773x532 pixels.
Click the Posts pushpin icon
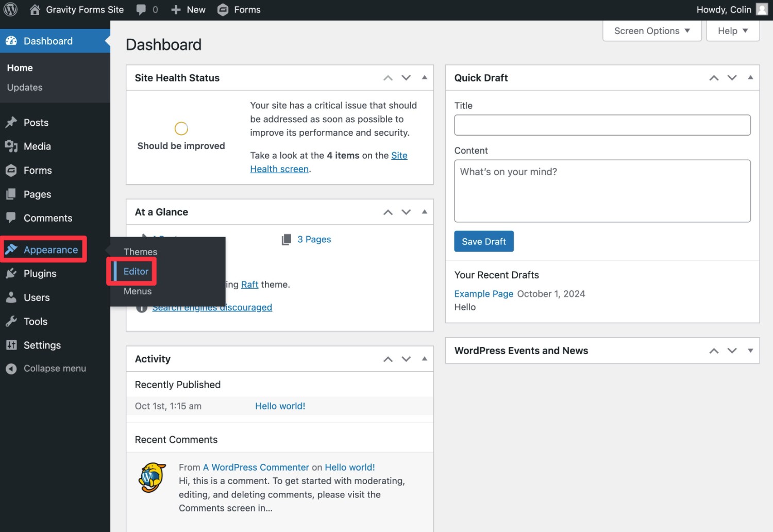(x=11, y=122)
